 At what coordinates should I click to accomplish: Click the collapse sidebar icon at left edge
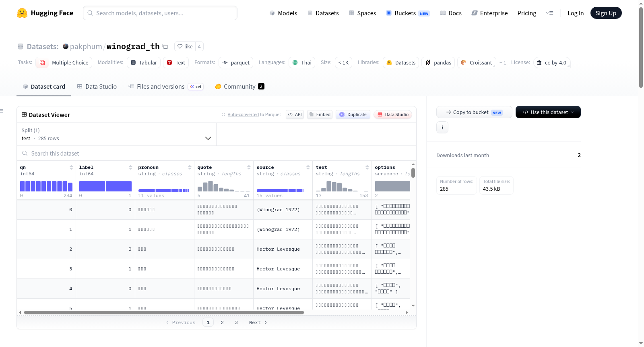2,111
